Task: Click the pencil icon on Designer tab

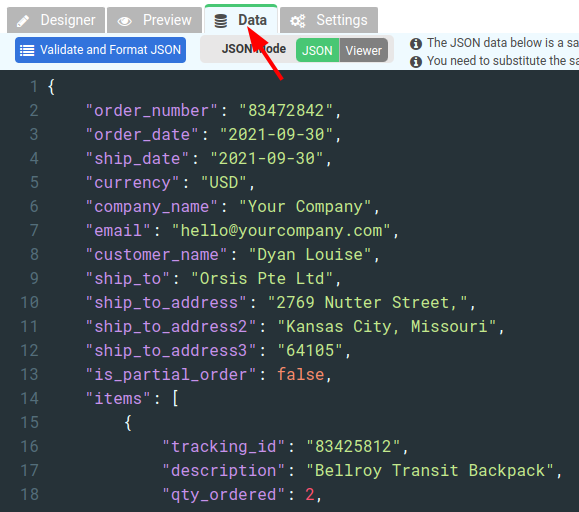Action: pyautogui.click(x=23, y=21)
